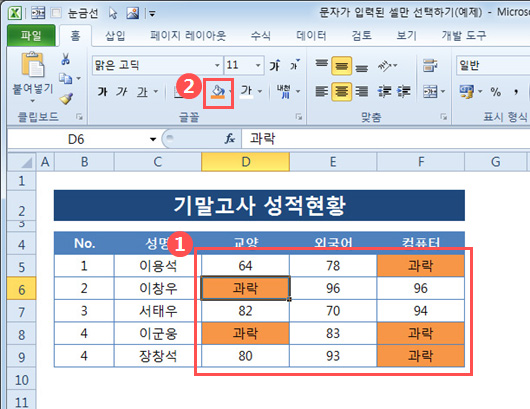Click the Percent Style button
The height and width of the screenshot is (409, 530).
click(x=496, y=91)
